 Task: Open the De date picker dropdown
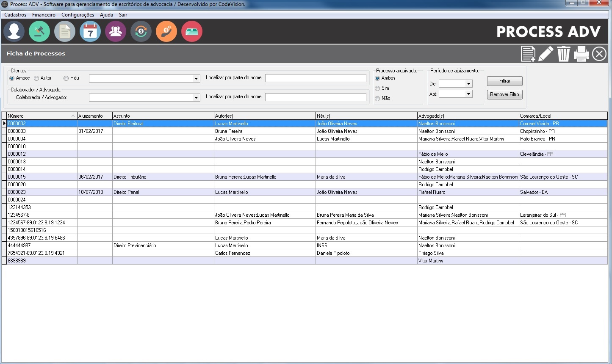468,84
